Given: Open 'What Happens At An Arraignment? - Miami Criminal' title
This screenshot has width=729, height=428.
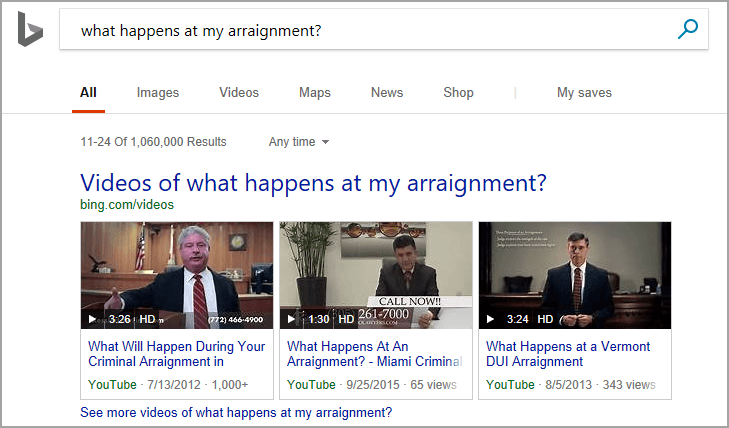Looking at the screenshot, I should 375,354.
